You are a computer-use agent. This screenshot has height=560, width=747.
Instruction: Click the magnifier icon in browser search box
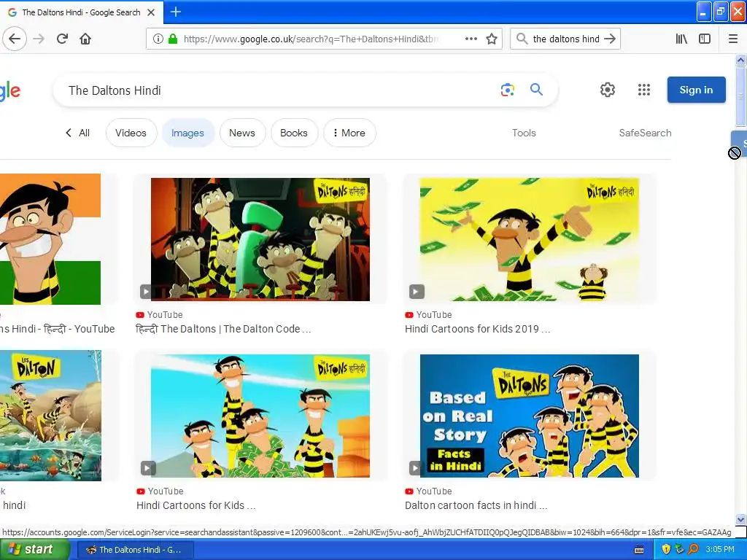[522, 39]
